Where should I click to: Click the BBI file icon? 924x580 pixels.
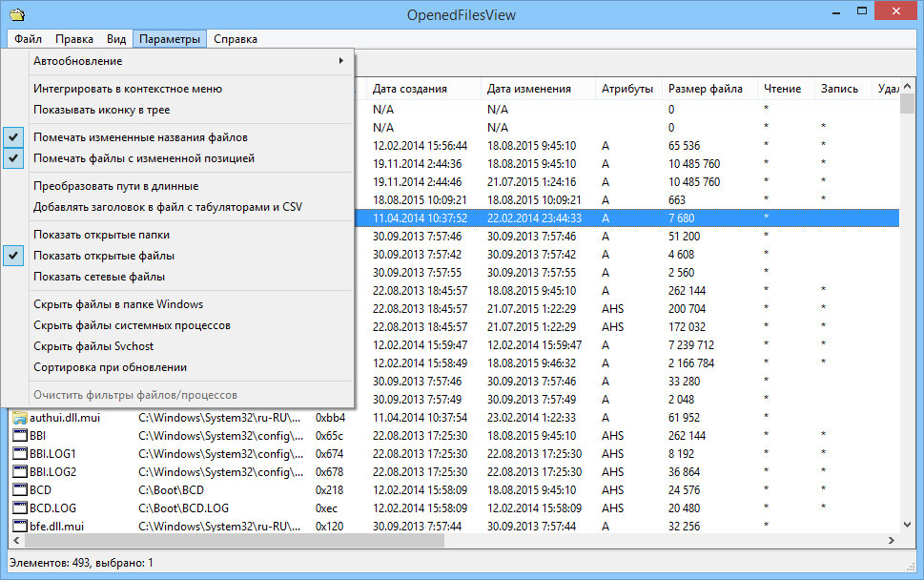pos(20,436)
